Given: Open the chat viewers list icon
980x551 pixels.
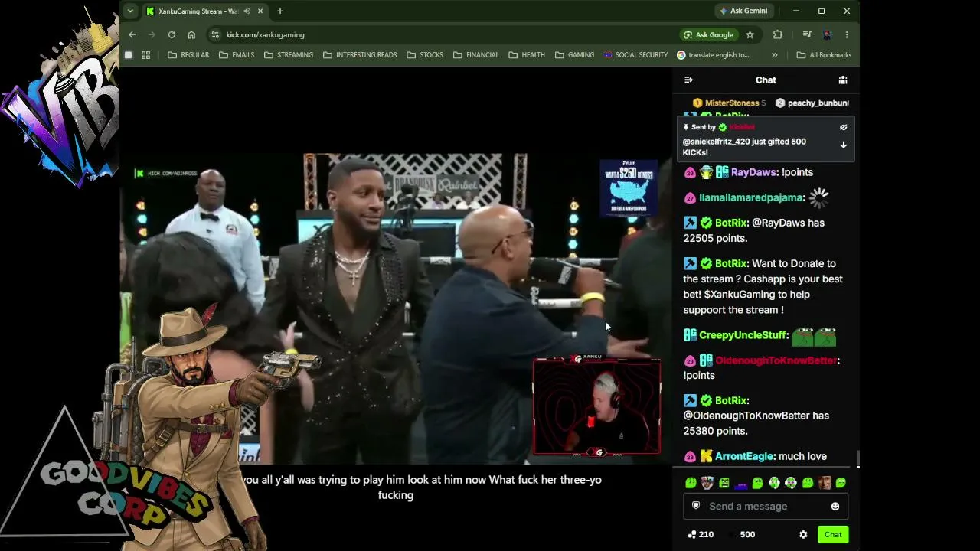Looking at the screenshot, I should [x=843, y=80].
